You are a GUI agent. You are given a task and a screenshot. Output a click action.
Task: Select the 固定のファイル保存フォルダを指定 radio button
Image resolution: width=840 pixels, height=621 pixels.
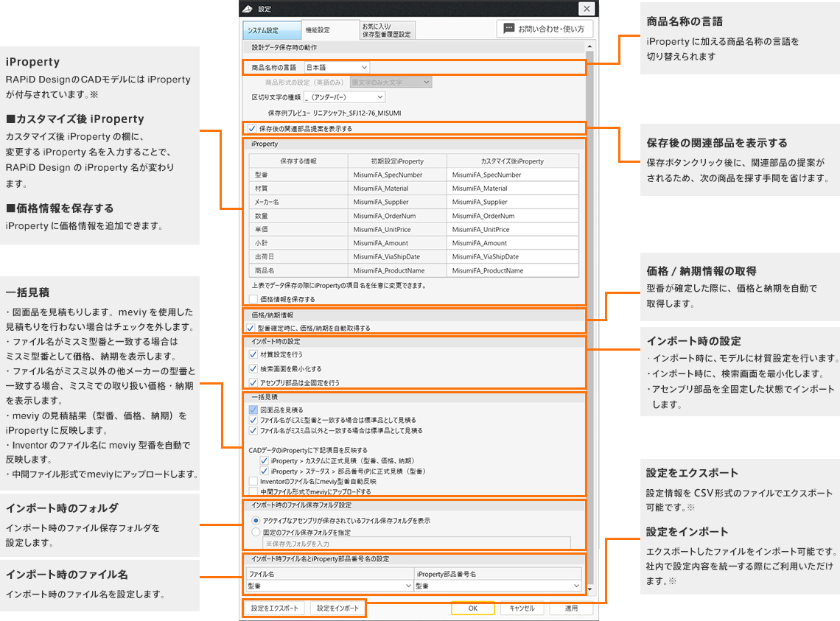pos(256,532)
